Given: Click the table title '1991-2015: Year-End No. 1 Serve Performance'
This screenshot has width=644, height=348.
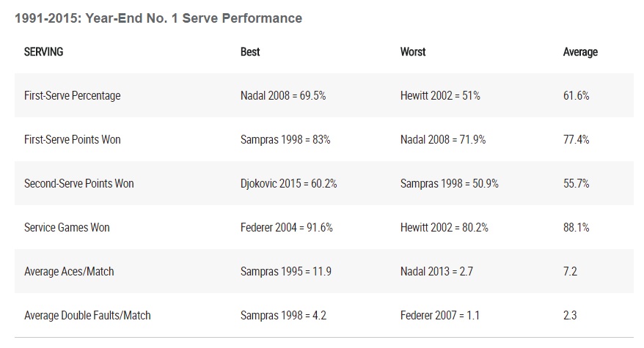Looking at the screenshot, I should click(158, 18).
